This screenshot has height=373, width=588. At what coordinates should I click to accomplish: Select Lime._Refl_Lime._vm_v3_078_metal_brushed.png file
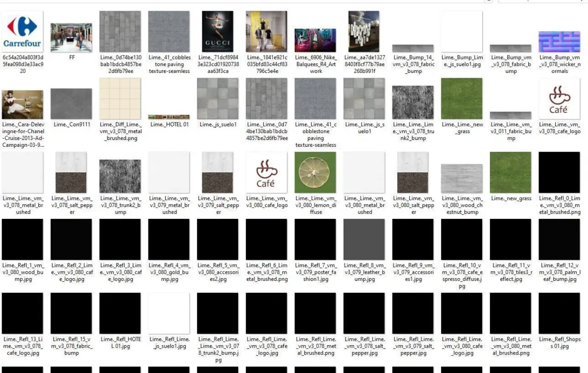tap(316, 313)
